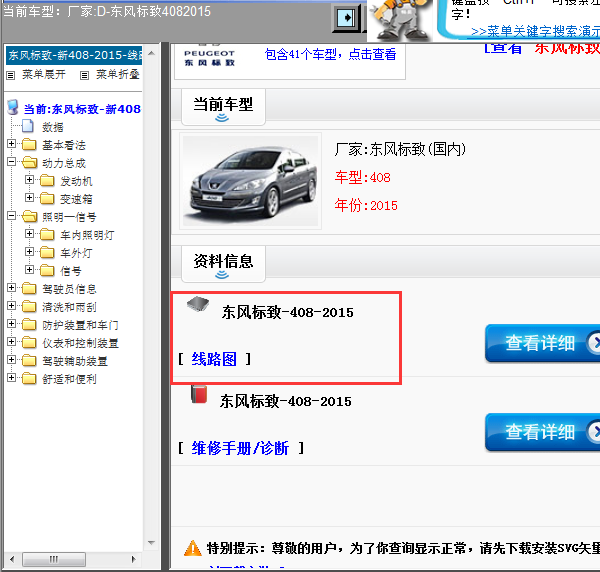Expand the 信号 subfolder

(29, 269)
